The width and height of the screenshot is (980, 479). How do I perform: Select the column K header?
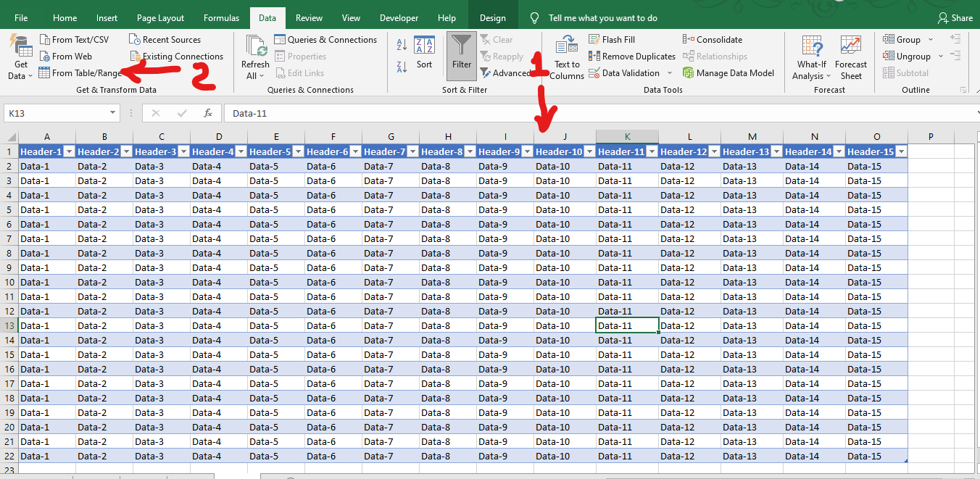coord(627,137)
